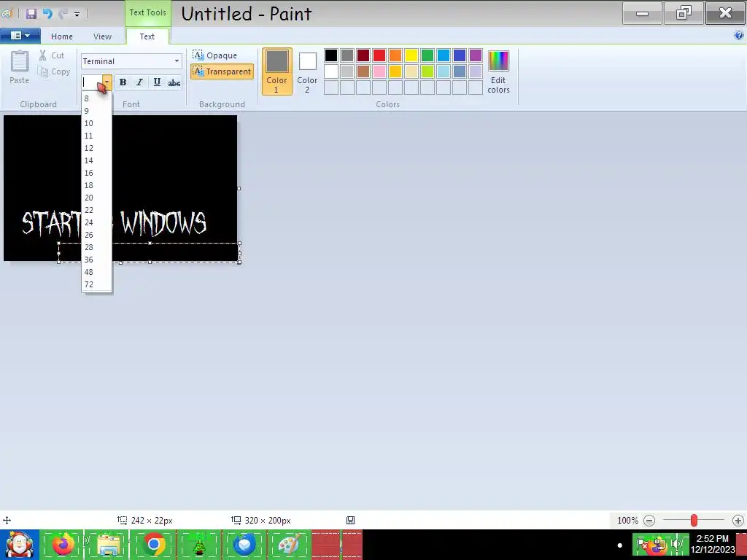Open Google Chrome from the taskbar
This screenshot has width=747, height=560.
coord(154,544)
